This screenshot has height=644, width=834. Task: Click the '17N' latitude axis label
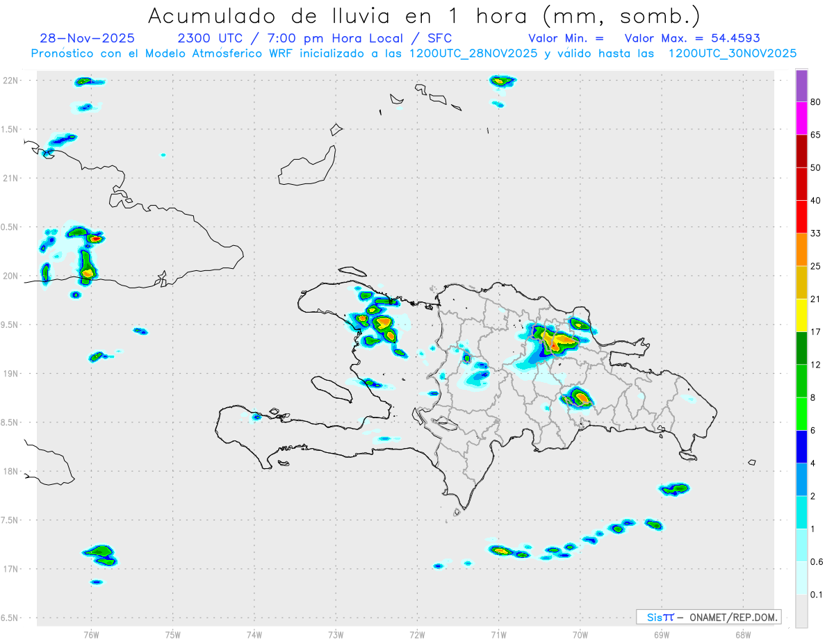[x=12, y=569]
